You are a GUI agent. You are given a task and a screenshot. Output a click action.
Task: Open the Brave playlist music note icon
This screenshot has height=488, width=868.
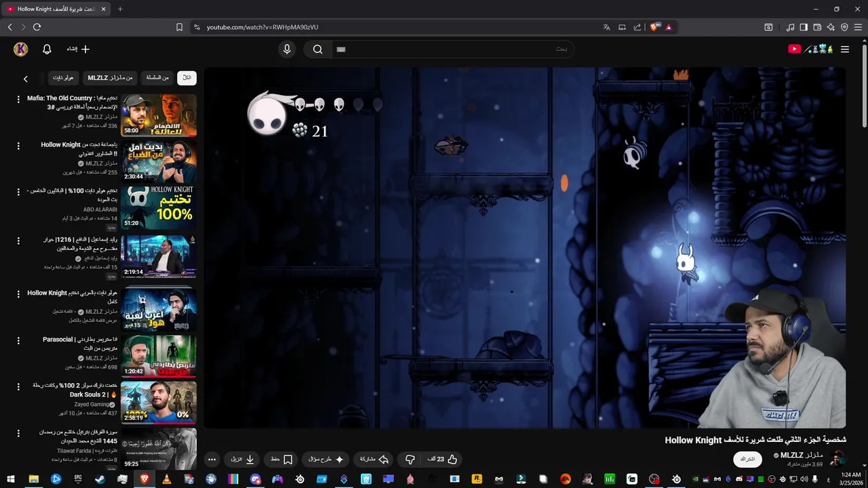click(790, 27)
